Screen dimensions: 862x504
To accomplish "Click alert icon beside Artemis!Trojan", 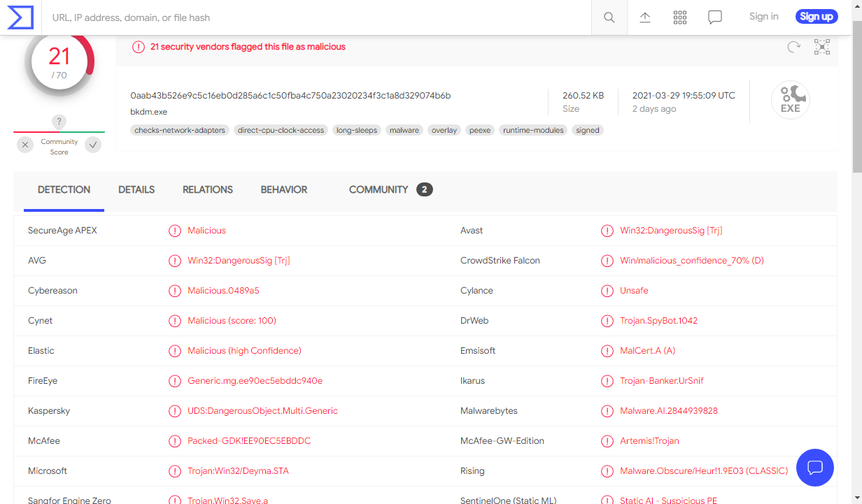I will 607,441.
